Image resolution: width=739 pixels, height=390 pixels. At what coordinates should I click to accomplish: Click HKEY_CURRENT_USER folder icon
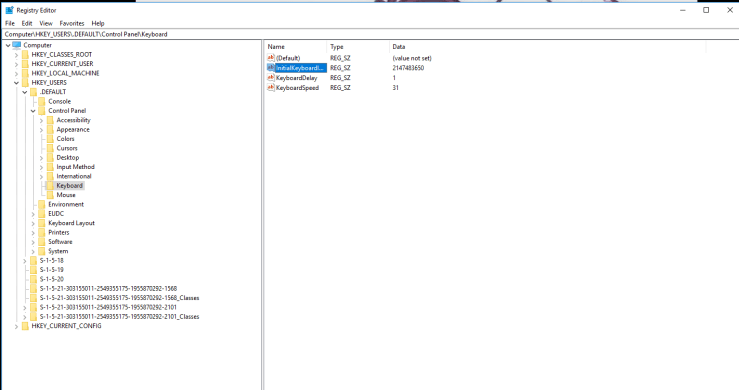point(25,64)
